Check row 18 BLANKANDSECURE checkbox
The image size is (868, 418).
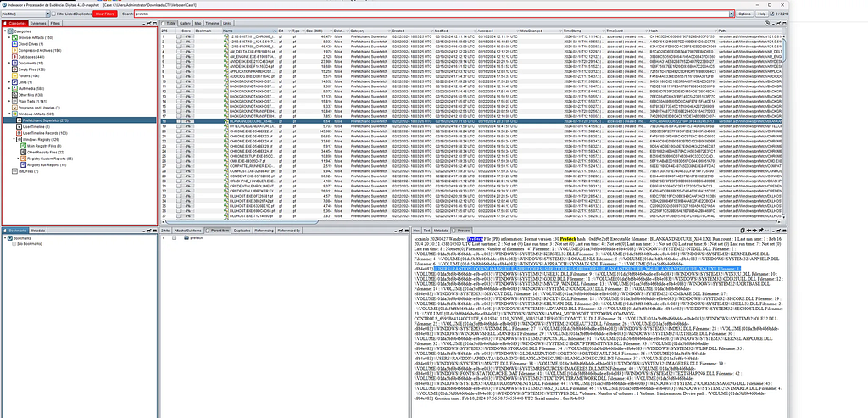pyautogui.click(x=179, y=120)
